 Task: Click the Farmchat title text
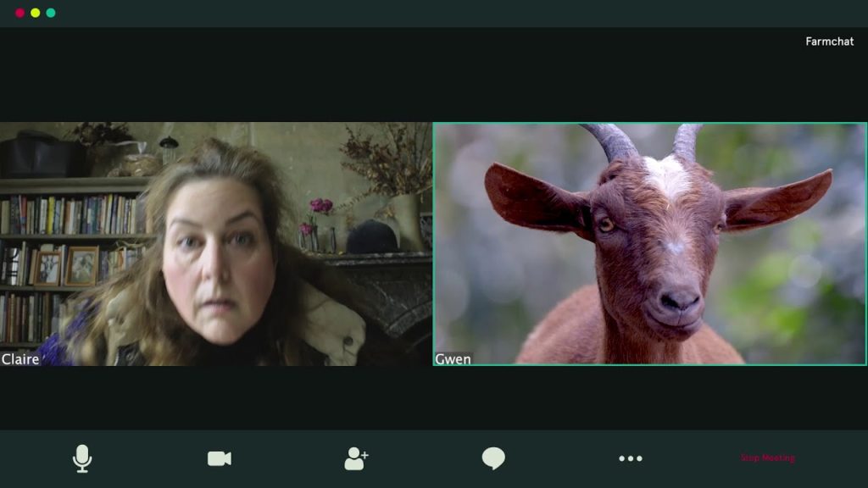829,42
